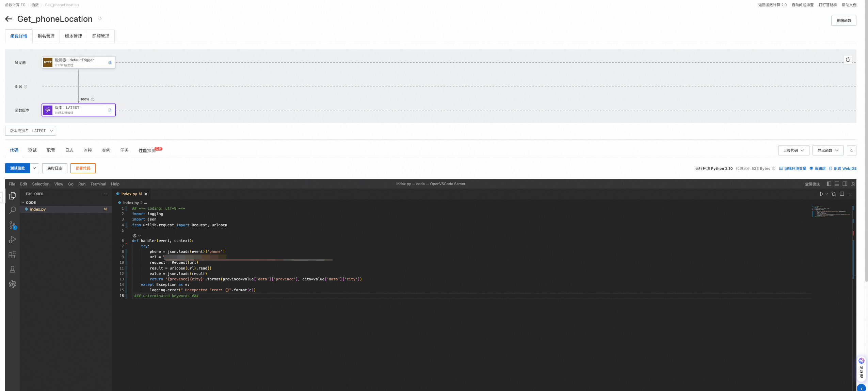The height and width of the screenshot is (391, 868).
Task: Open the Search view in activity bar
Action: point(12,210)
